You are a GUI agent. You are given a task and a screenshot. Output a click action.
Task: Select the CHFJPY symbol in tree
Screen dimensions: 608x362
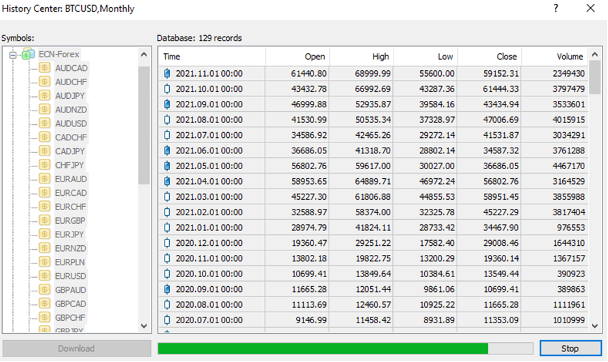click(69, 165)
